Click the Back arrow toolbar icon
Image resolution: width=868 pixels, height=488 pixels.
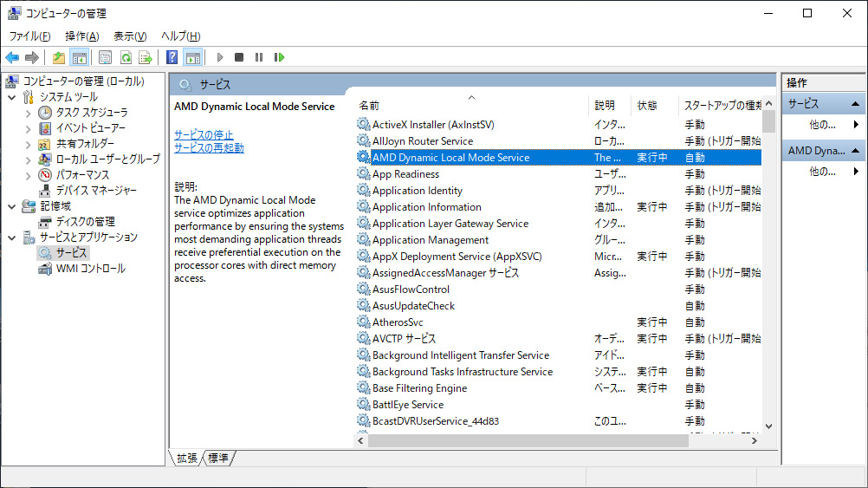point(12,57)
